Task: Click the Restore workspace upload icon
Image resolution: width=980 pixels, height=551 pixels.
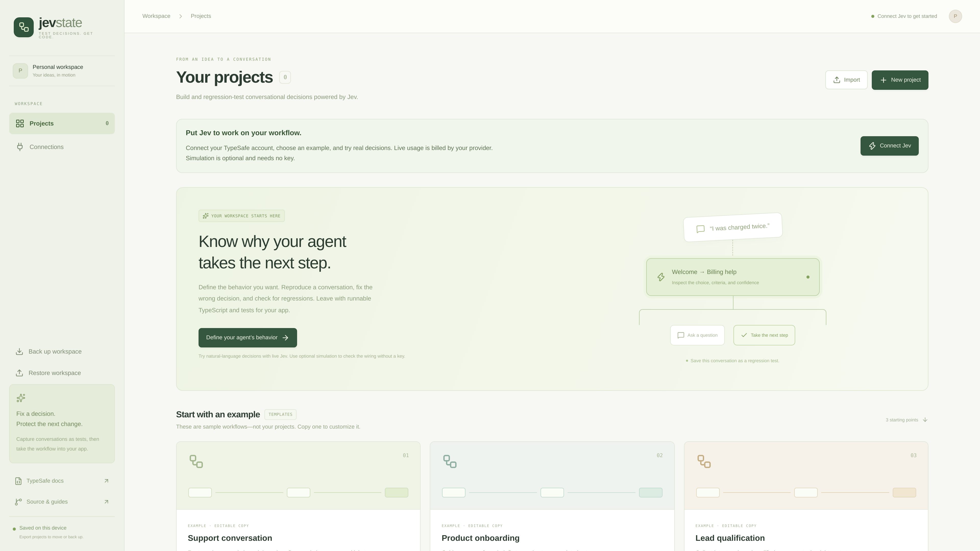Action: 19,373
